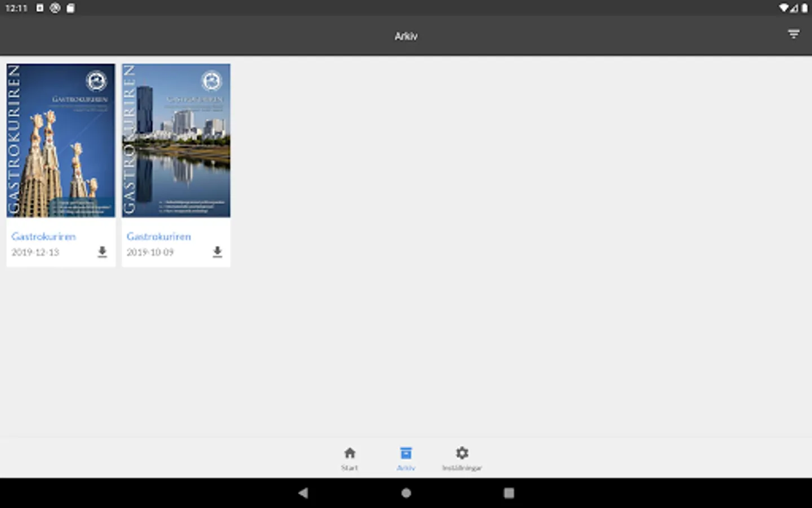Tap the Android recent apps button
The height and width of the screenshot is (508, 812).
(509, 493)
